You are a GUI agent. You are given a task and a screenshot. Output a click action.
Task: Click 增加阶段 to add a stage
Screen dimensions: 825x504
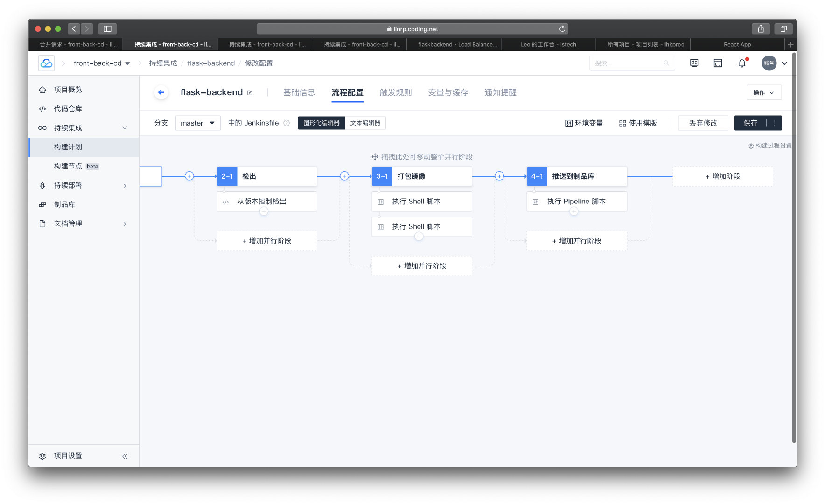click(x=722, y=176)
